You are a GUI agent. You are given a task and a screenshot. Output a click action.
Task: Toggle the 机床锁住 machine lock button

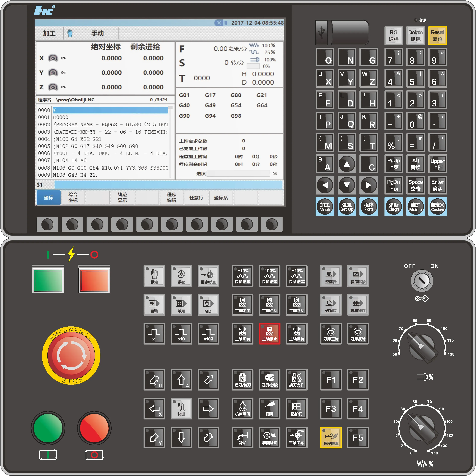358,305
